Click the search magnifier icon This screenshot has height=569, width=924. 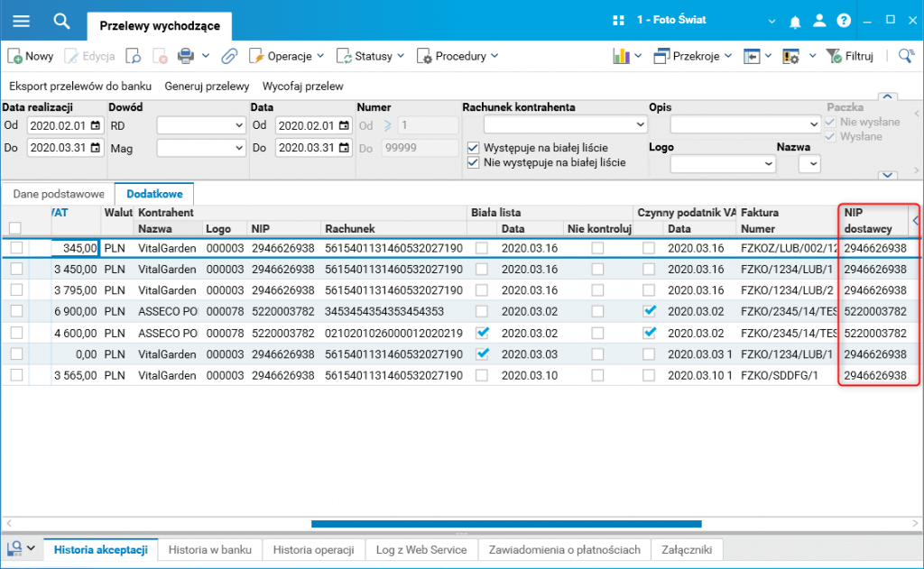pos(61,22)
